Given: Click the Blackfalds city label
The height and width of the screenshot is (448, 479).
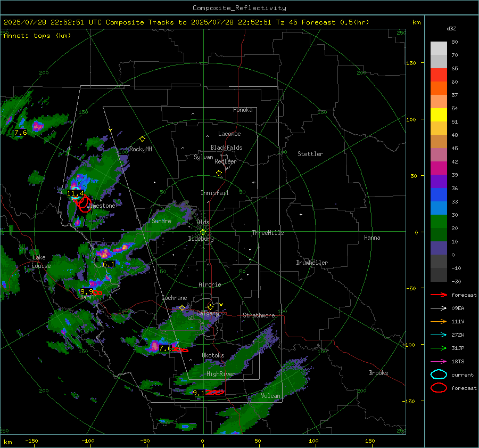Looking at the screenshot, I should pyautogui.click(x=226, y=148).
